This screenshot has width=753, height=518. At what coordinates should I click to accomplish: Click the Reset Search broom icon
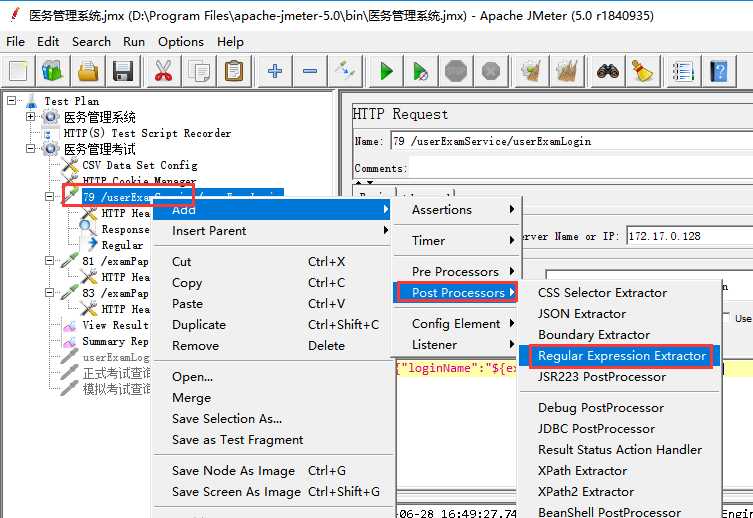click(643, 72)
